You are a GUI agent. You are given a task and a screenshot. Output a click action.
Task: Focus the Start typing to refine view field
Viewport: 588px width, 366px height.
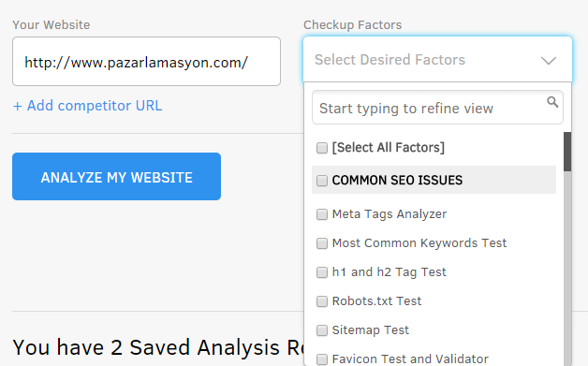pyautogui.click(x=437, y=108)
